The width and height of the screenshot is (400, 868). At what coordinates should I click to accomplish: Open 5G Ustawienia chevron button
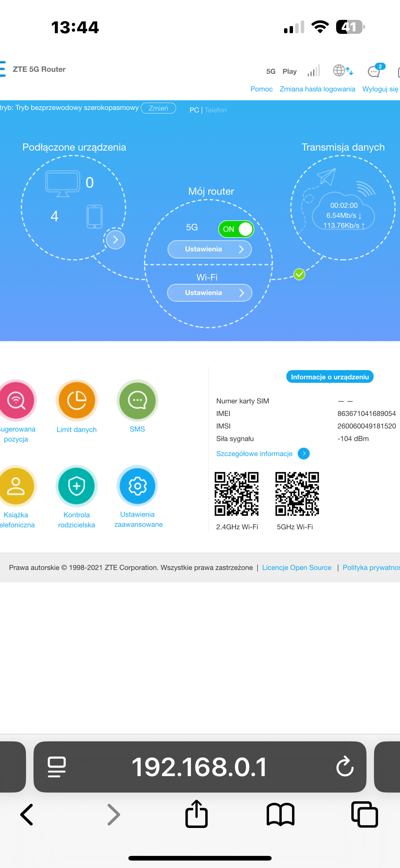tap(209, 249)
